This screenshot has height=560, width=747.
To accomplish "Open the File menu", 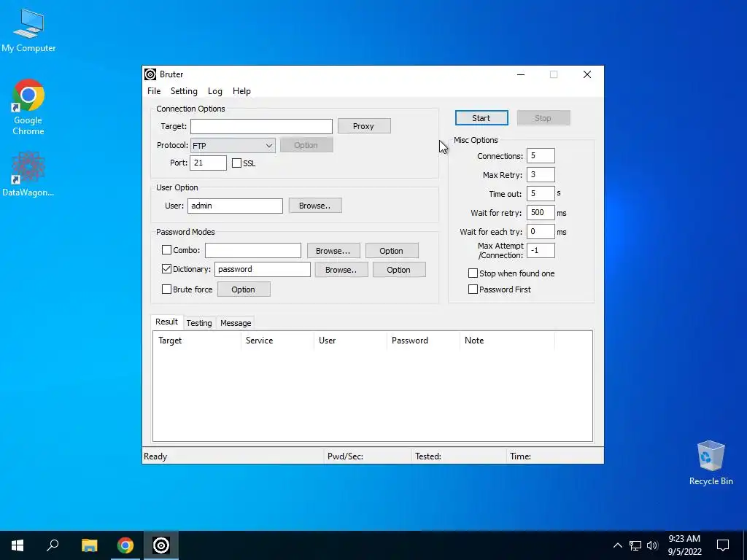I will pos(154,91).
